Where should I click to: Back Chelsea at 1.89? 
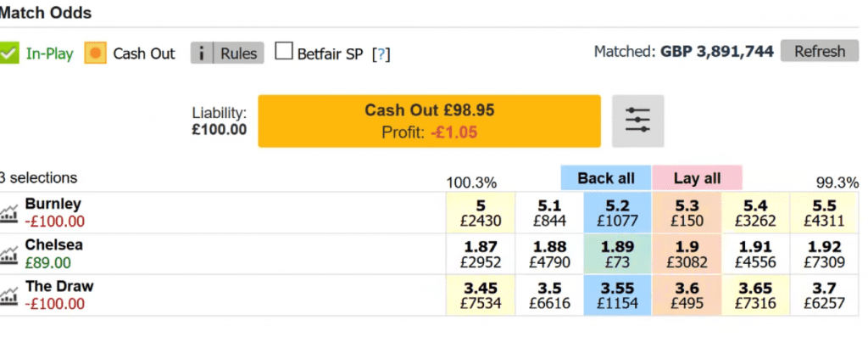coord(617,255)
